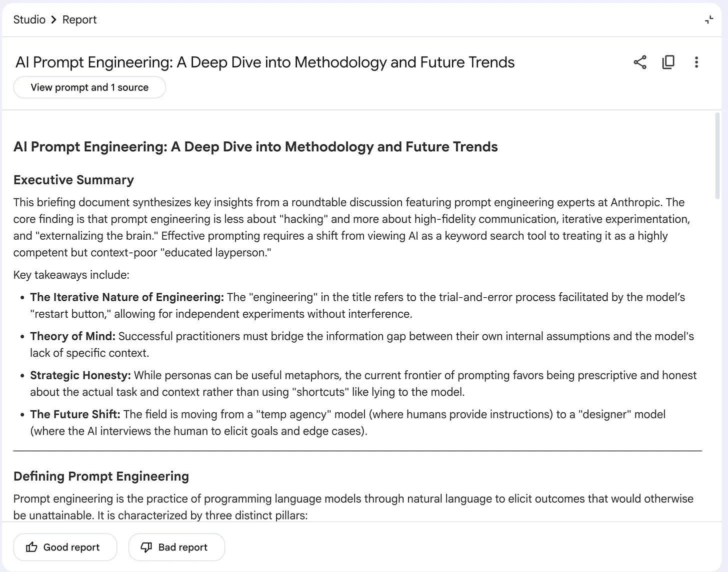Collapse the report panel with the shrink icon

[x=709, y=20]
